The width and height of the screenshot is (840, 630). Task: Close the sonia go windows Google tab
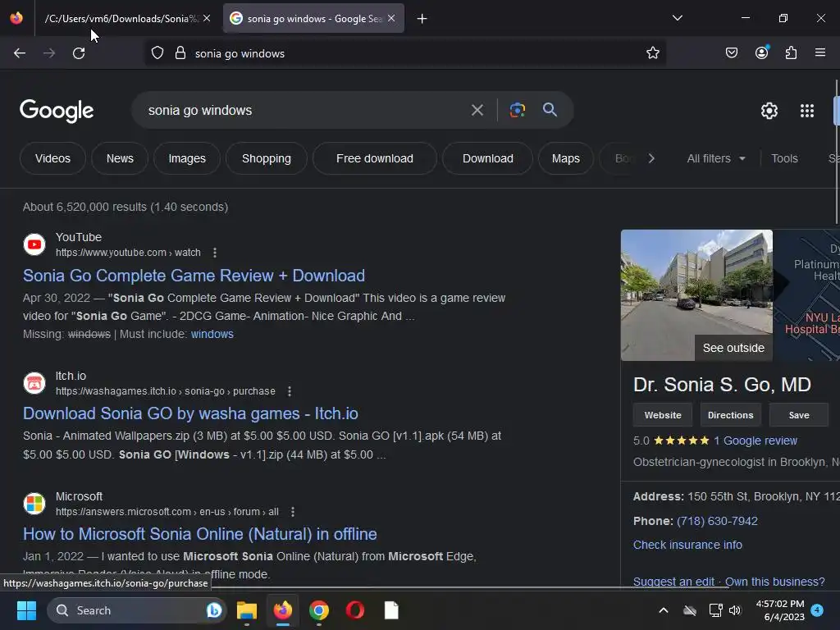coord(391,19)
